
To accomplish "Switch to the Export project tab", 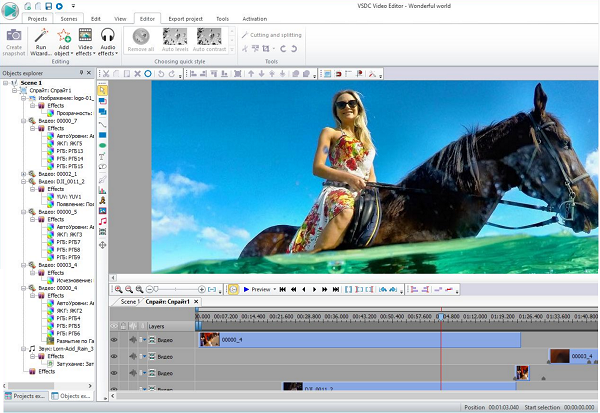I will click(186, 19).
